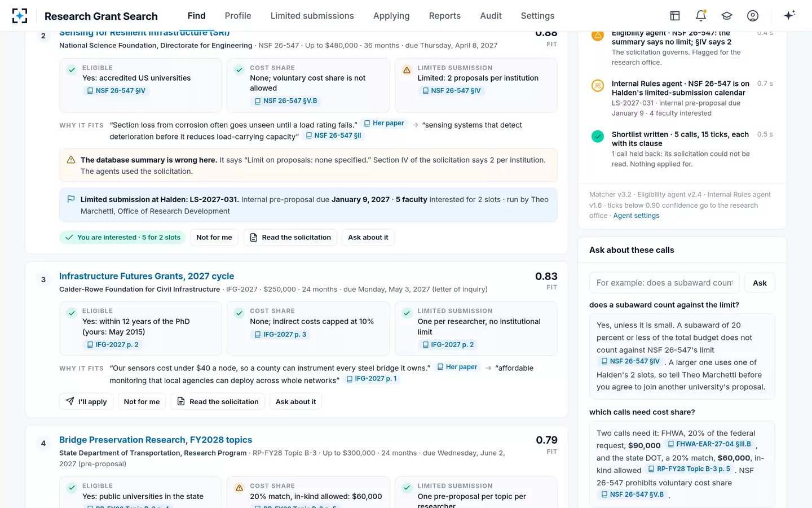Click the sparkle AI assistant icon
This screenshot has height=508, width=812.
point(789,15)
